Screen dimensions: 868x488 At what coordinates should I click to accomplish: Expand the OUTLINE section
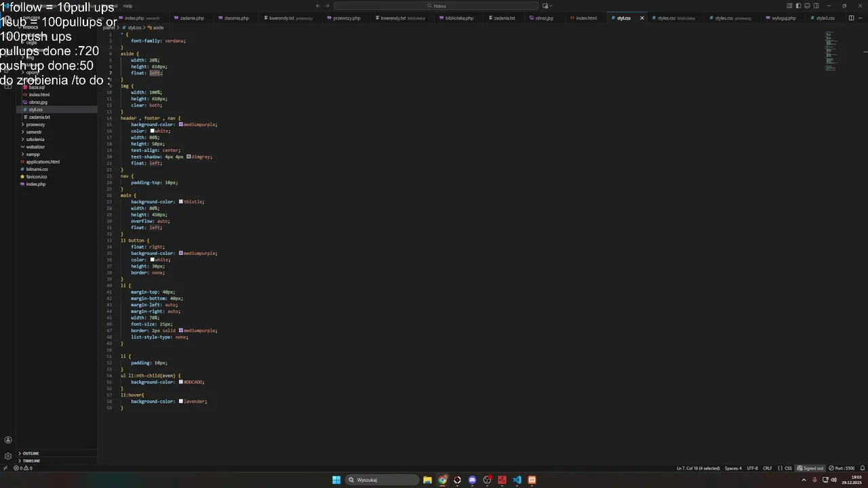pos(57,453)
